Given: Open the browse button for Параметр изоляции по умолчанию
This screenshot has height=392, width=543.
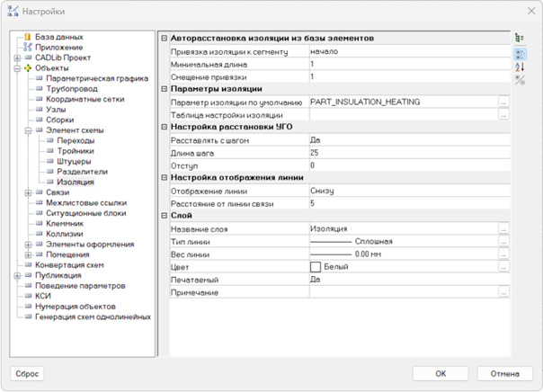Looking at the screenshot, I should tap(503, 102).
